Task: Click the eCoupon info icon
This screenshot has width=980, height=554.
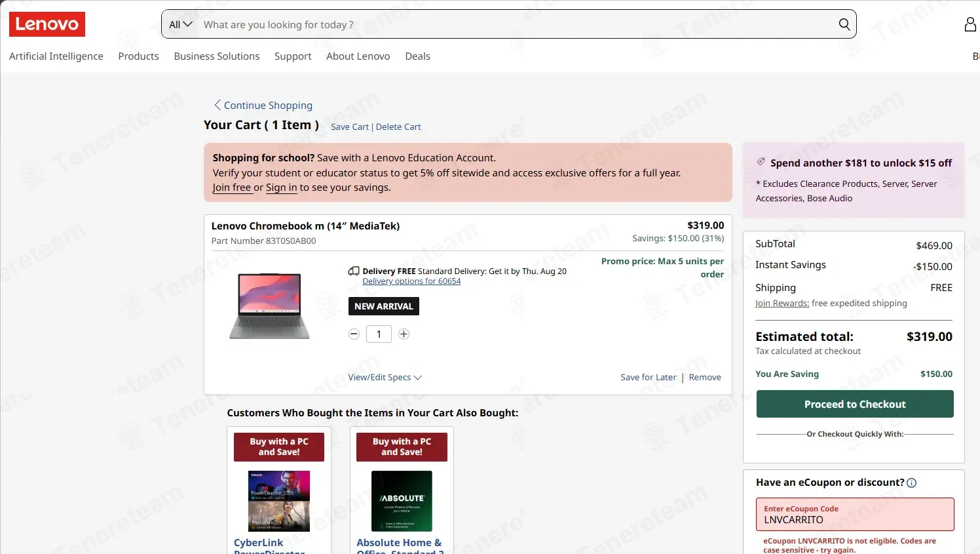Action: [912, 483]
